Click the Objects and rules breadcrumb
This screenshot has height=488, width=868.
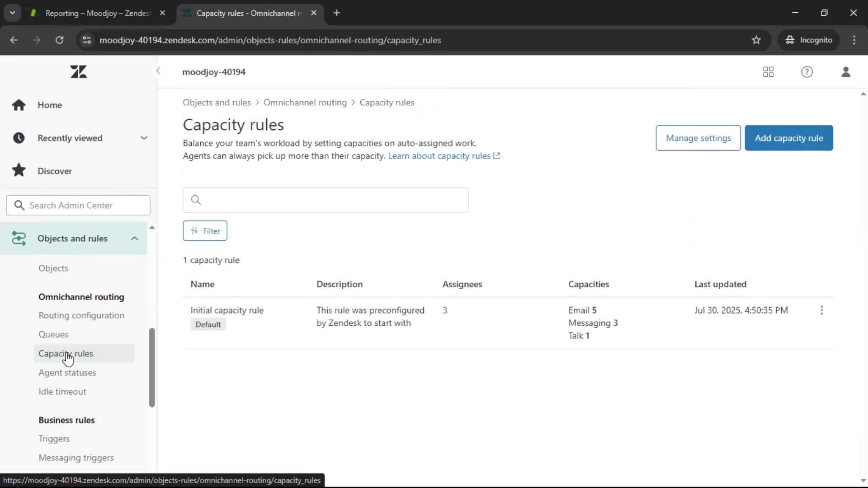(x=217, y=103)
